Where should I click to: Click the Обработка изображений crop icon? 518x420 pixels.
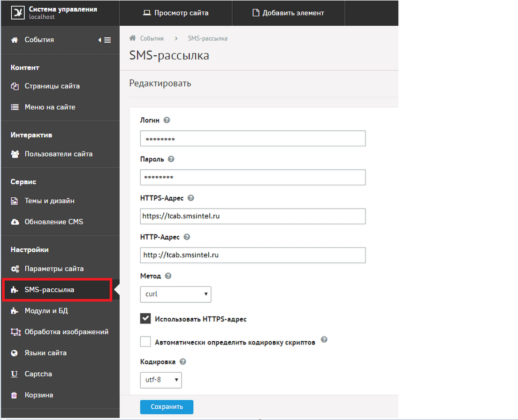[x=15, y=332]
